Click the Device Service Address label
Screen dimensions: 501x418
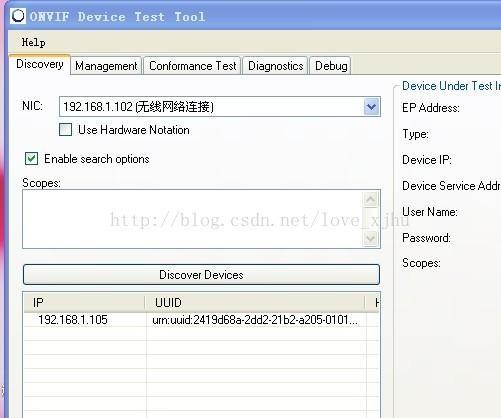coord(451,186)
